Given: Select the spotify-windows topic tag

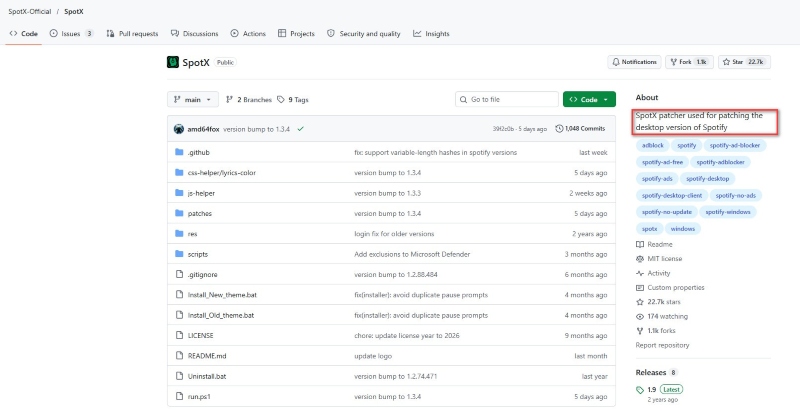Looking at the screenshot, I should pyautogui.click(x=728, y=212).
